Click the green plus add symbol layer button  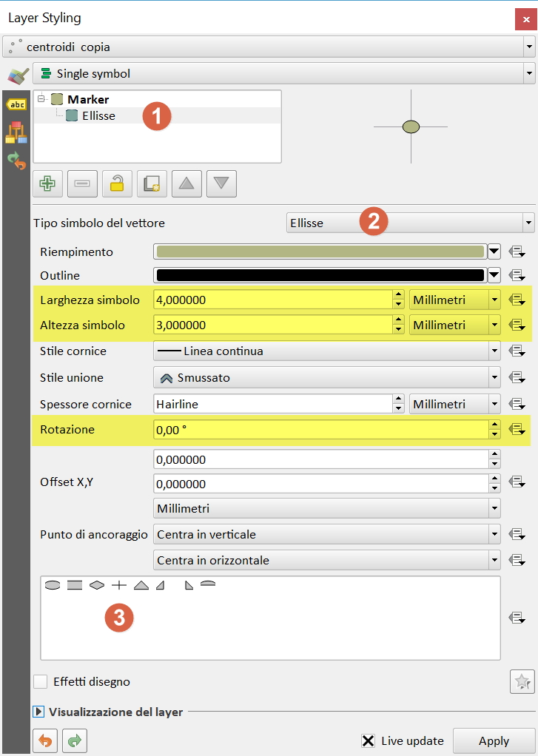click(x=48, y=184)
